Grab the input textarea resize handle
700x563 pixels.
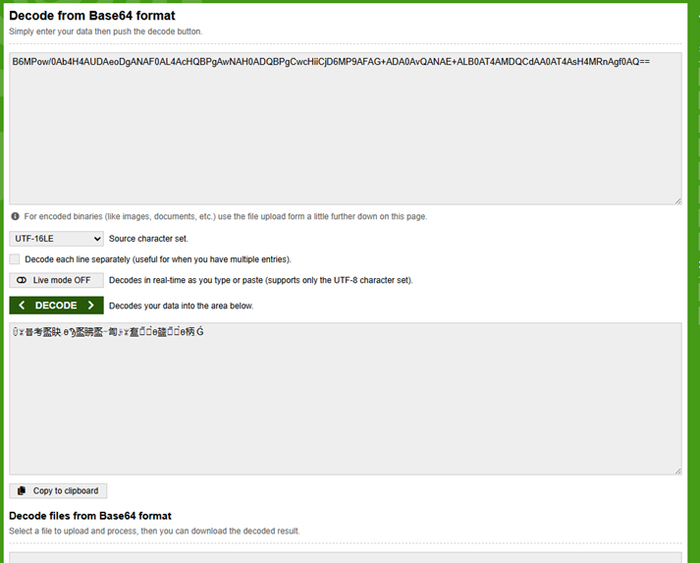677,200
